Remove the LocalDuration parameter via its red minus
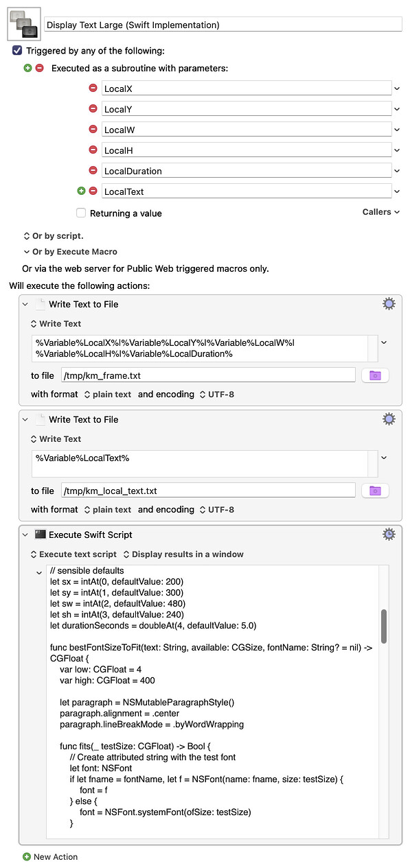 pos(93,170)
